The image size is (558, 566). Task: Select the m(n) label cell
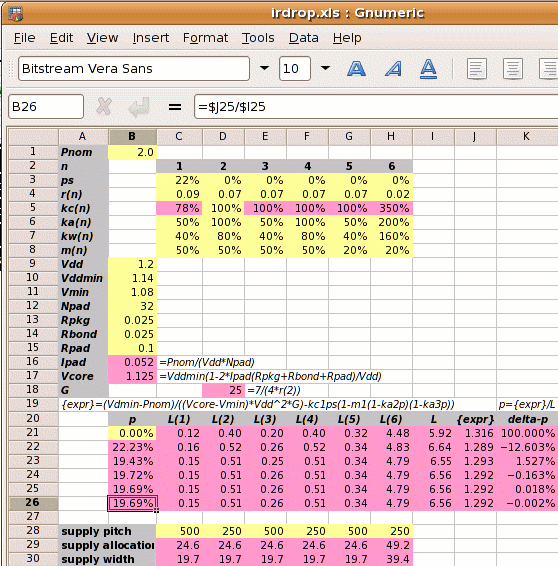point(83,250)
